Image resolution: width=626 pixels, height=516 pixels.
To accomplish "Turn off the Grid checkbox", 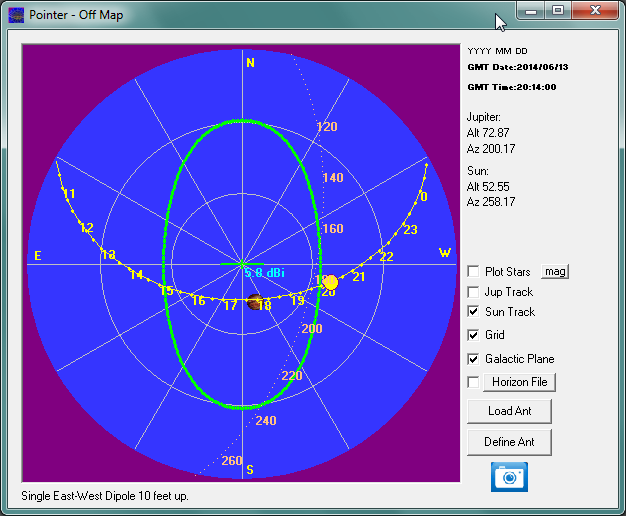I will click(x=474, y=335).
